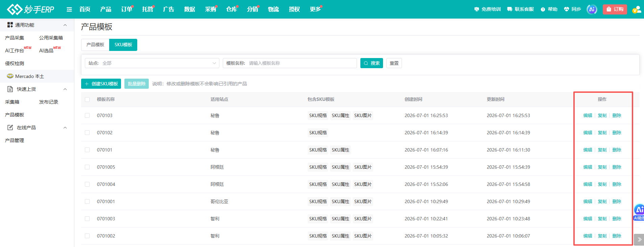Screen dimensions: 644x247
Task: Select checkbox for template 0701001
Action: click(87, 201)
